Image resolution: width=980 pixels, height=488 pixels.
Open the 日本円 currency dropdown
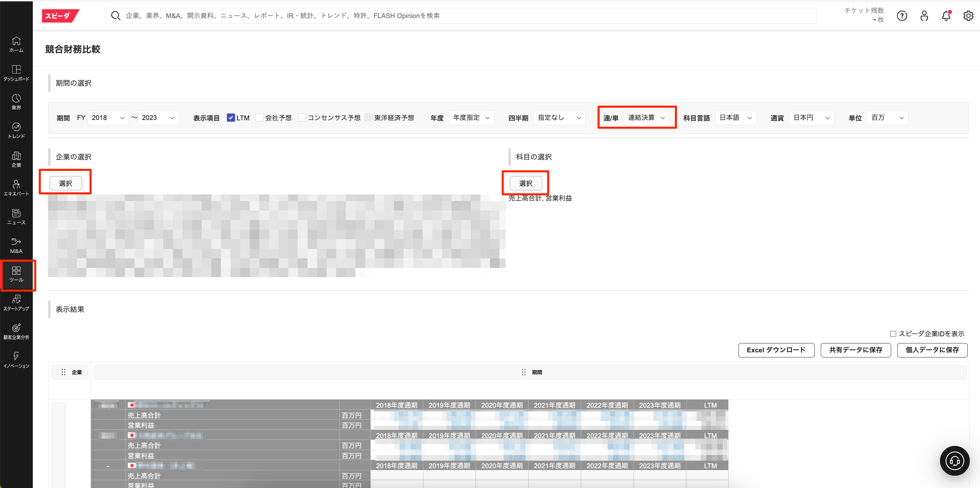tap(811, 118)
